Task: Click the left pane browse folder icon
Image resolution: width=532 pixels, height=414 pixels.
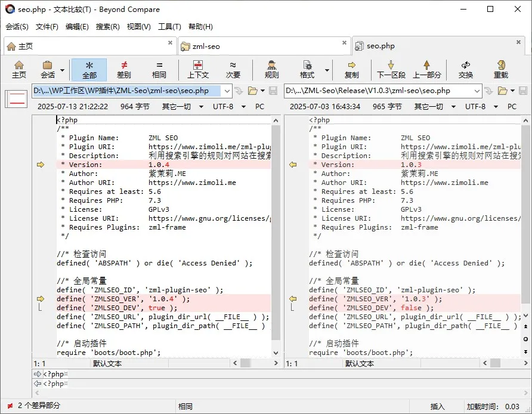Action: pos(253,91)
